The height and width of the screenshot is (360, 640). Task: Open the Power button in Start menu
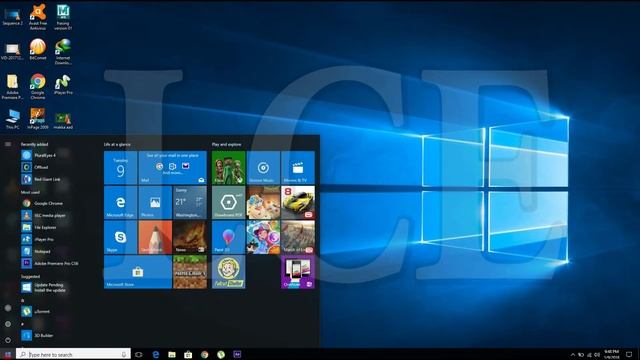click(8, 340)
